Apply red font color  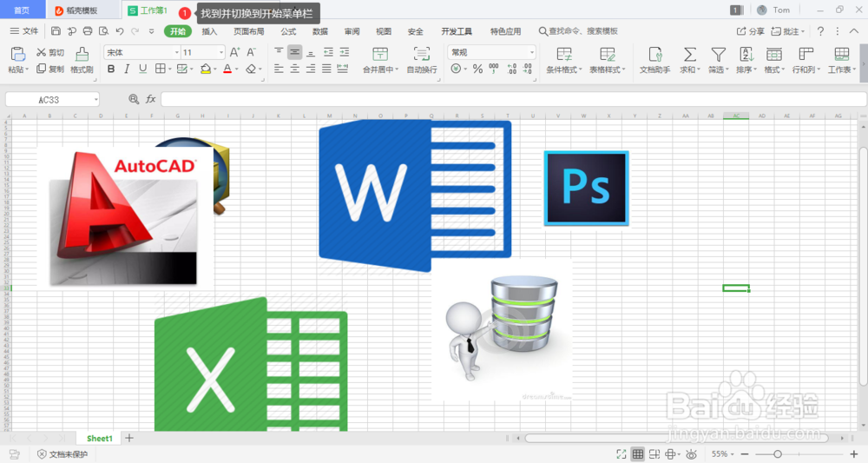[x=227, y=69]
